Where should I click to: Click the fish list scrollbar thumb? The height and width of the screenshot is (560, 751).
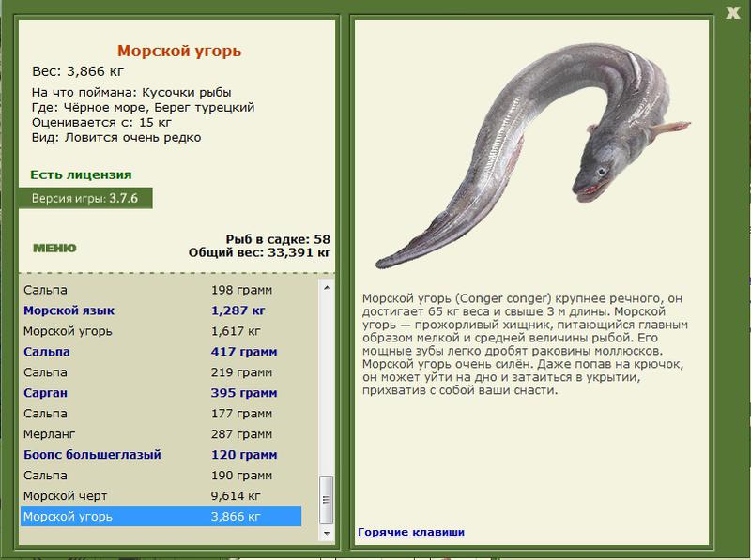[327, 500]
